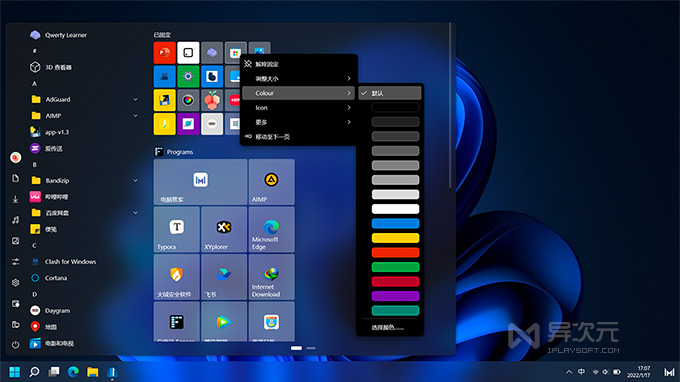Launch the AIMP tile in Programs

(x=271, y=182)
